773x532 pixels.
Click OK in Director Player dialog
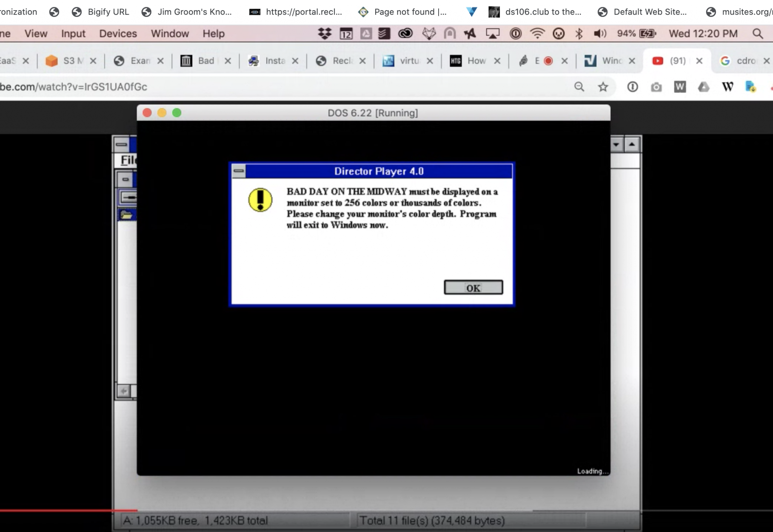coord(473,288)
